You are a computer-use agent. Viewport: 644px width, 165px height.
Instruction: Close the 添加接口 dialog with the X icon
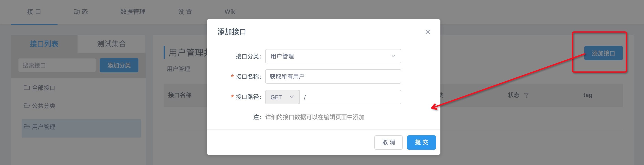[428, 32]
